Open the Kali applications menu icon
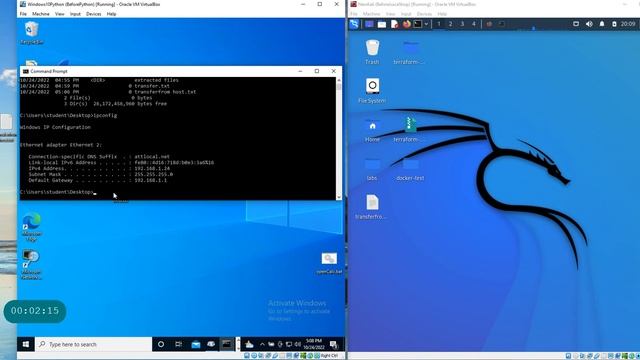The width and height of the screenshot is (640, 360). (354, 24)
